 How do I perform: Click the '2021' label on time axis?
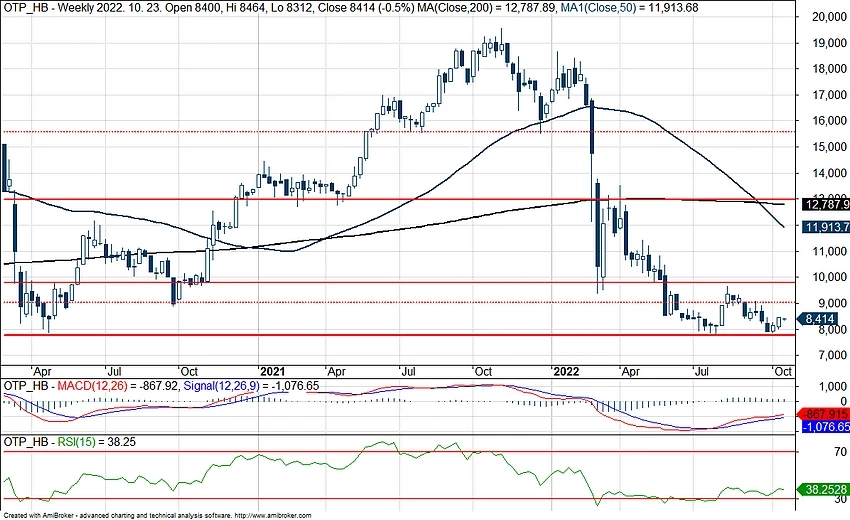(x=272, y=372)
